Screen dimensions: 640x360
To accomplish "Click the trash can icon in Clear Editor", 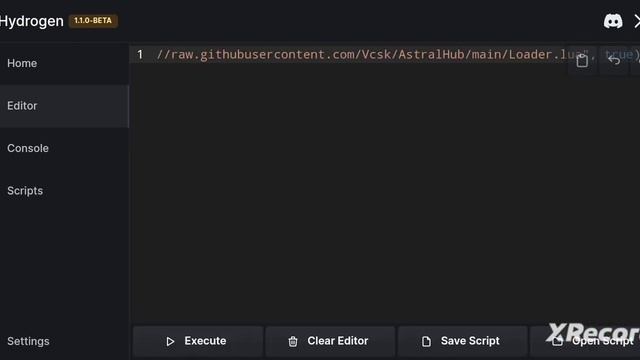I will [x=293, y=341].
